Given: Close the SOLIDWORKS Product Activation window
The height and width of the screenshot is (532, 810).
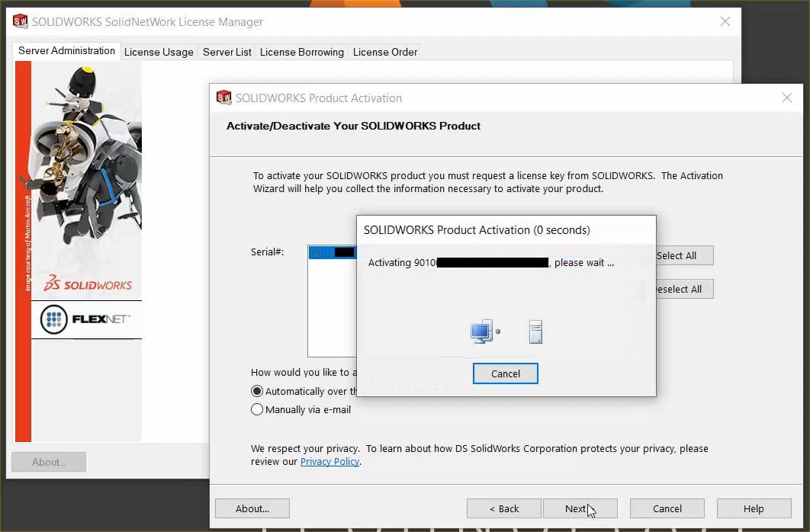Looking at the screenshot, I should [787, 98].
